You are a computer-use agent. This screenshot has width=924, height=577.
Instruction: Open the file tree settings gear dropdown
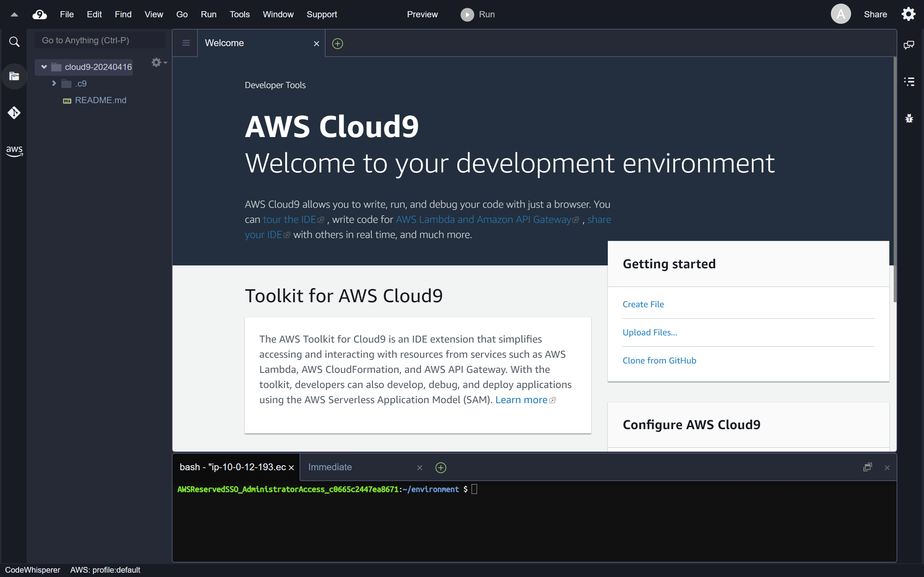(x=158, y=62)
